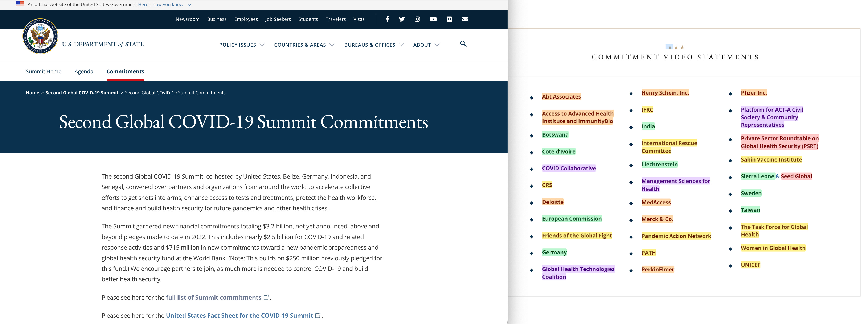Open the Management Sciences for Health link
The height and width of the screenshot is (324, 868).
click(x=676, y=185)
